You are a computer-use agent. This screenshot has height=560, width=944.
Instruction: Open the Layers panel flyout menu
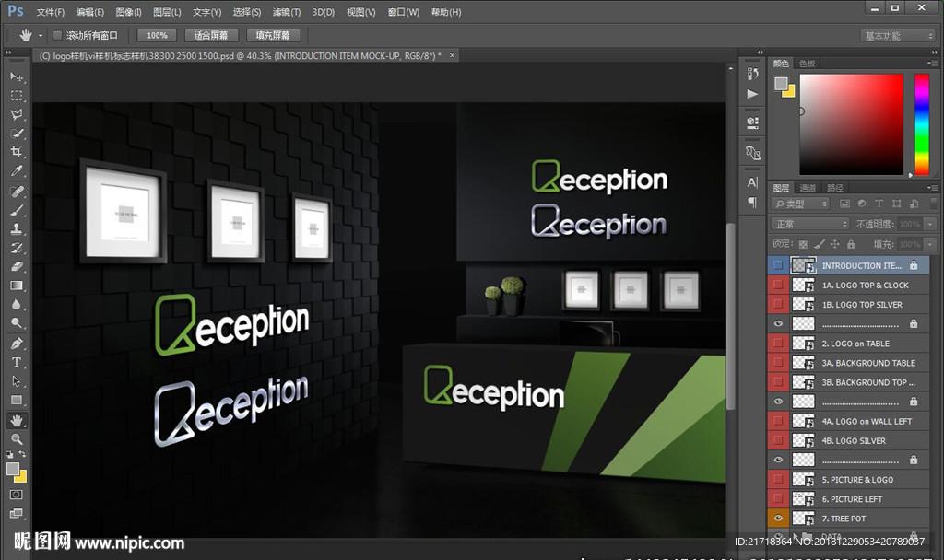click(x=933, y=188)
